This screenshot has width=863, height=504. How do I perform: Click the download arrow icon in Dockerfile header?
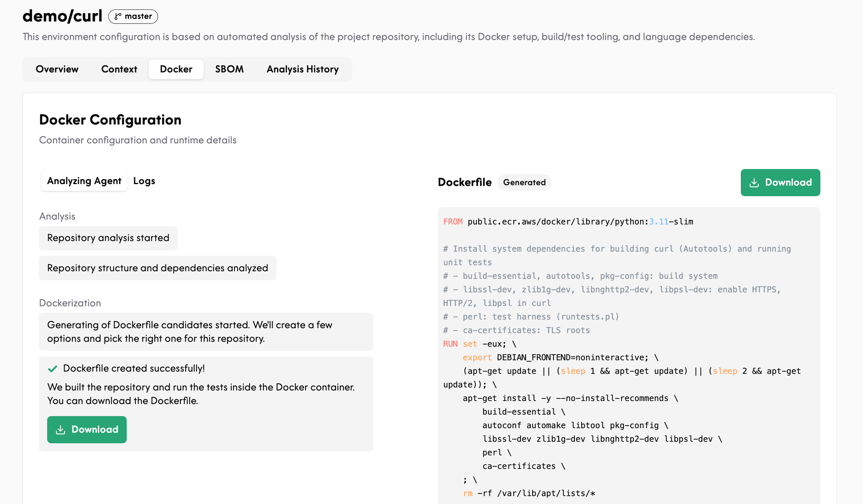(x=754, y=183)
